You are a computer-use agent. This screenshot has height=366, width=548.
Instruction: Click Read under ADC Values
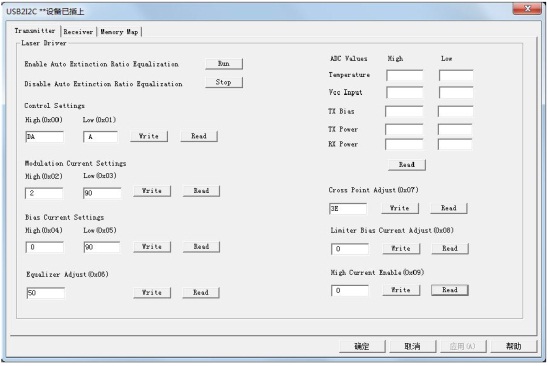click(407, 165)
